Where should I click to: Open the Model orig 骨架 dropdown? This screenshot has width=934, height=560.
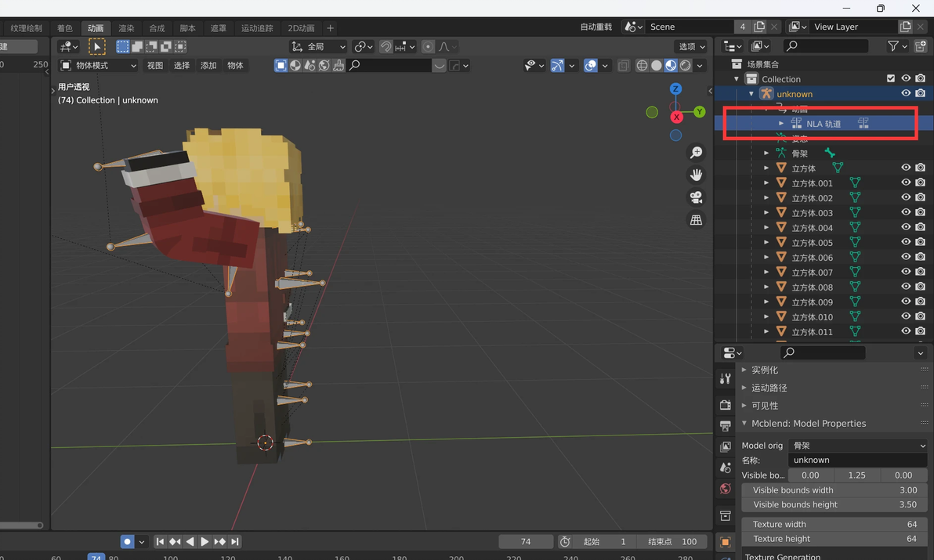[x=858, y=445]
